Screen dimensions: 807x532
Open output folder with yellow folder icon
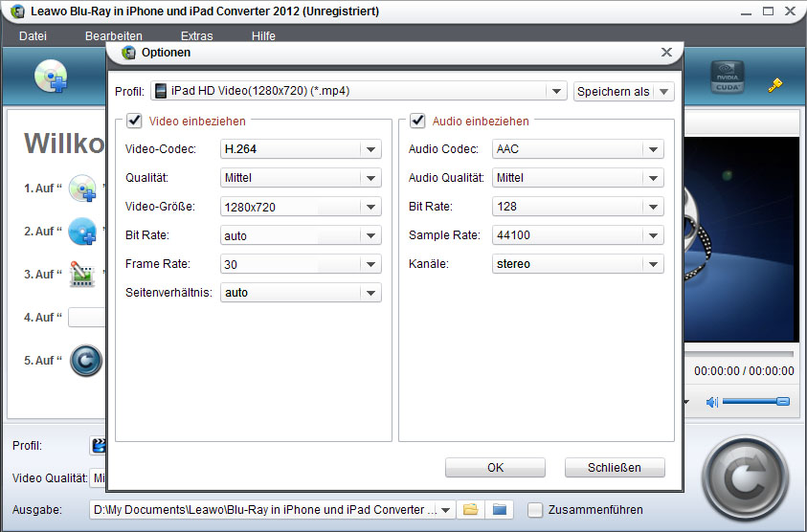pos(470,510)
